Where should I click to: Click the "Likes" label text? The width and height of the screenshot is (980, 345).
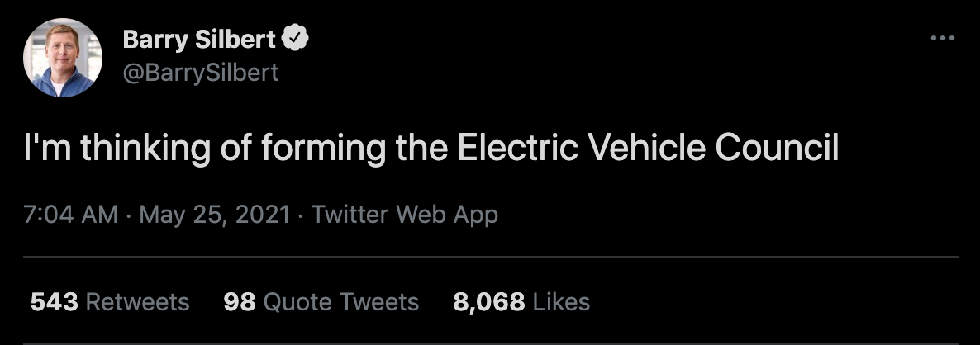[561, 301]
